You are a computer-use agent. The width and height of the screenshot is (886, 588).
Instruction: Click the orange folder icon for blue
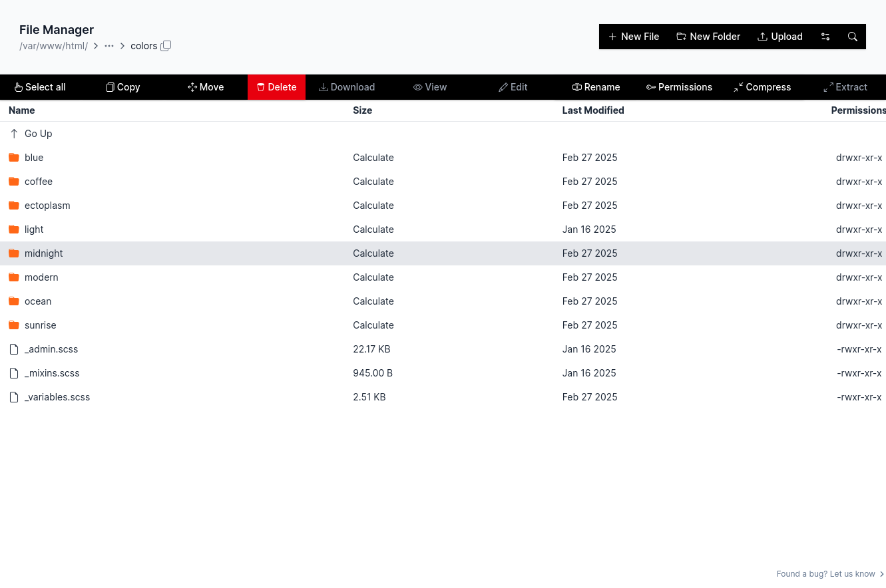14,158
